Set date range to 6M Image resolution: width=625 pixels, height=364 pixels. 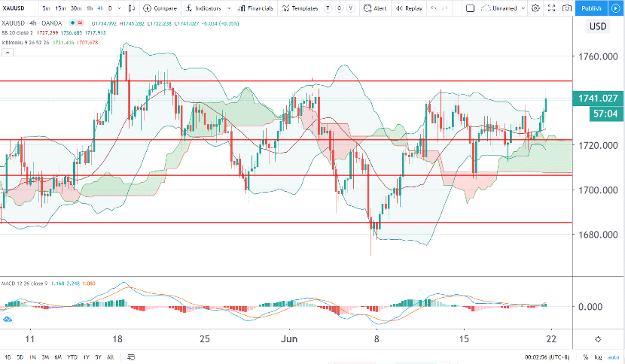[x=58, y=357]
